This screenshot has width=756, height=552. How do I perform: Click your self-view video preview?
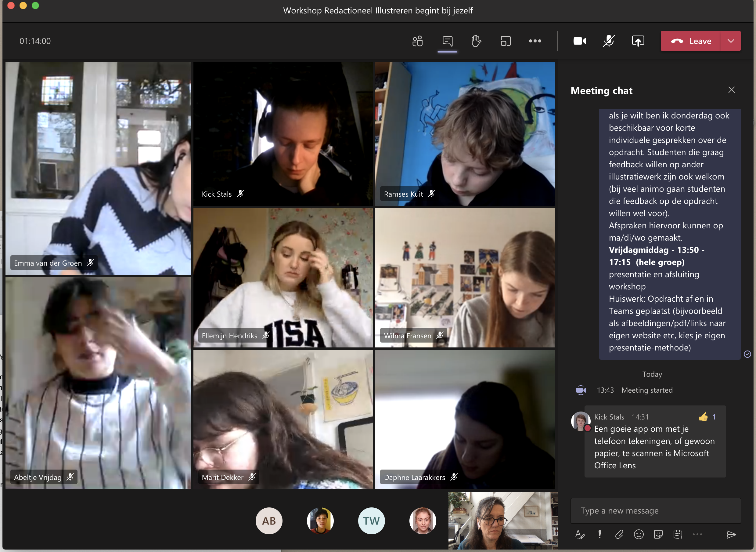503,521
